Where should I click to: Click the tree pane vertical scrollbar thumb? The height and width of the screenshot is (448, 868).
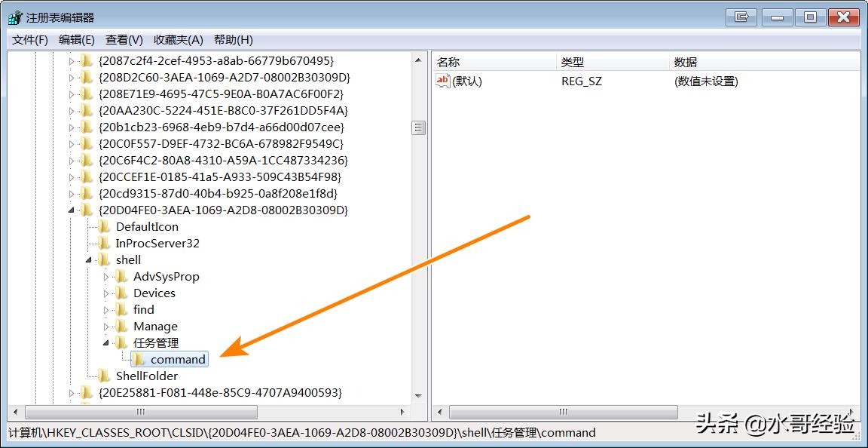coord(419,128)
